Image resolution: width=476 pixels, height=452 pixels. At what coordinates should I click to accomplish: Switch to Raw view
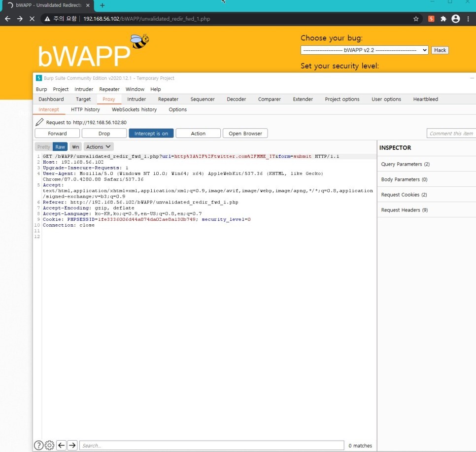click(x=60, y=147)
